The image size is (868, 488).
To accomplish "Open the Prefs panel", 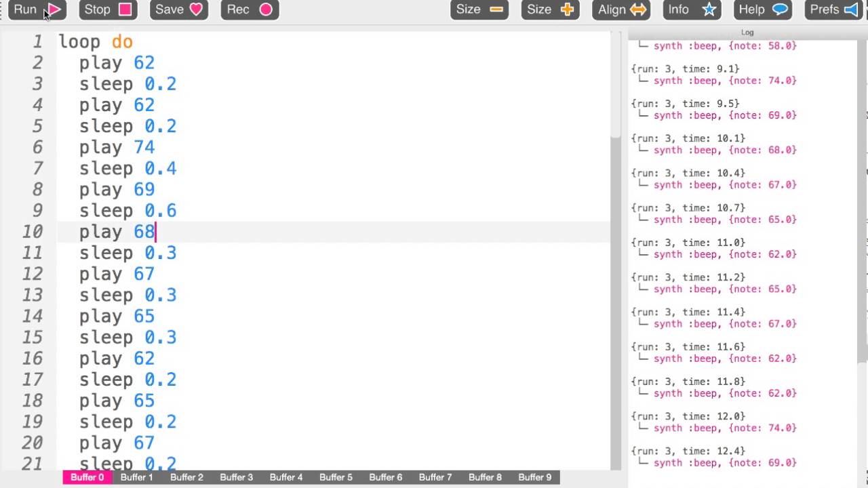I will (833, 9).
